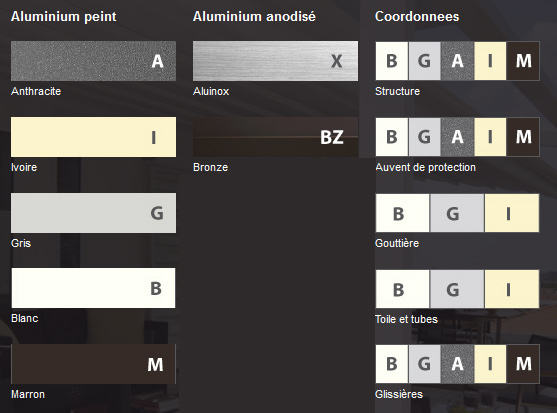Image resolution: width=557 pixels, height=413 pixels.
Task: Select the Blanc color swatch
Action: (x=93, y=288)
